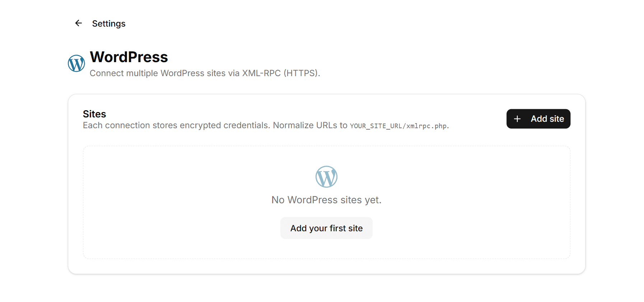Click the YOUR_SITE_URL/xmlrpc.php code snippet

(x=398, y=126)
